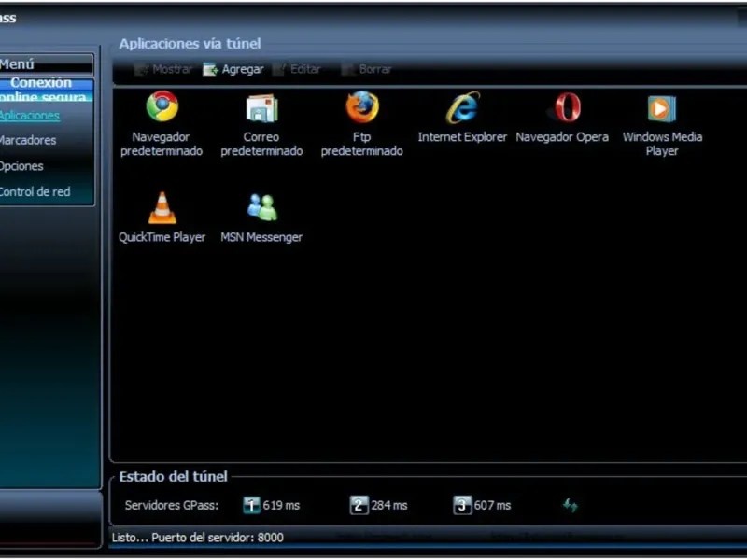Click the Mostrar toolbar button
747x560 pixels.
click(163, 69)
